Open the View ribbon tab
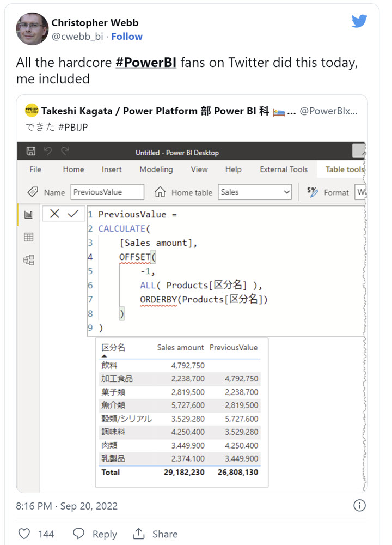 [199, 169]
